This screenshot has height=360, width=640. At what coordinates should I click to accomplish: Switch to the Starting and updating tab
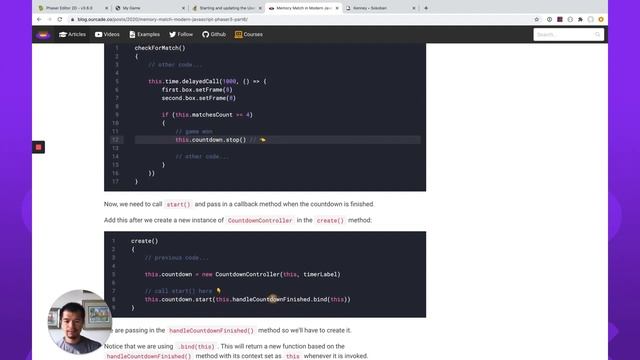pos(227,8)
